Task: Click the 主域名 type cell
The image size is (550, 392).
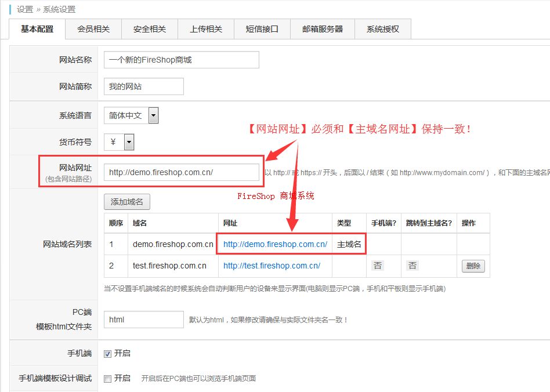Action: 349,244
